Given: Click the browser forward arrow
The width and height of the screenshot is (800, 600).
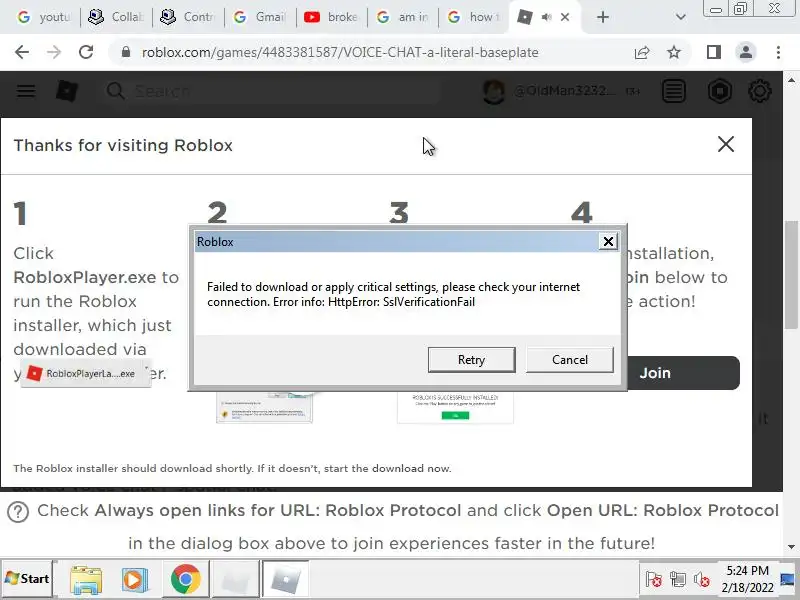Looking at the screenshot, I should pos(54,52).
